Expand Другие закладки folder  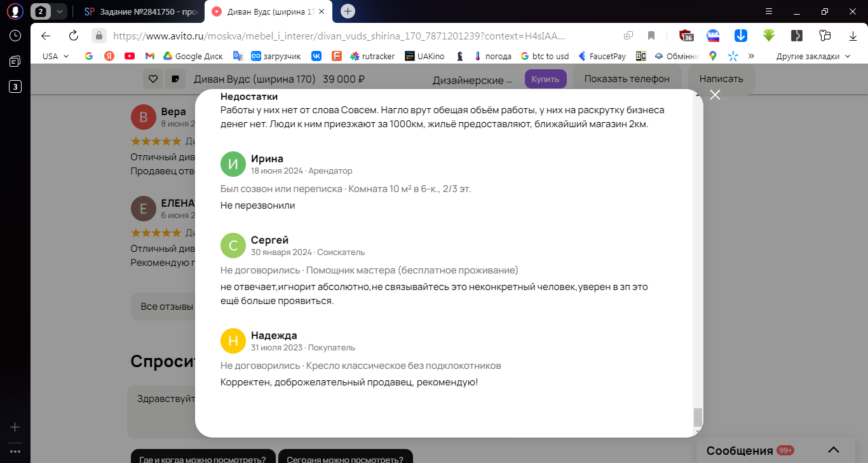point(813,56)
